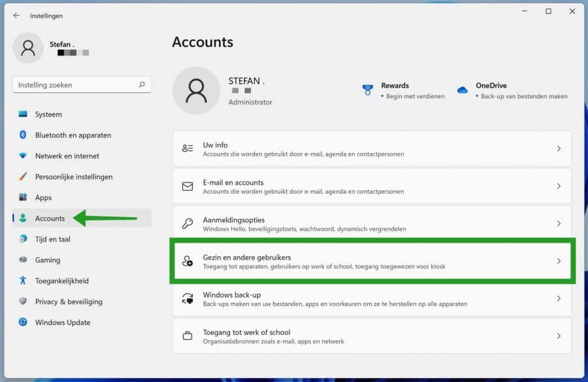The height and width of the screenshot is (382, 588).
Task: Click the Instelling zoeken search field
Action: pos(82,84)
